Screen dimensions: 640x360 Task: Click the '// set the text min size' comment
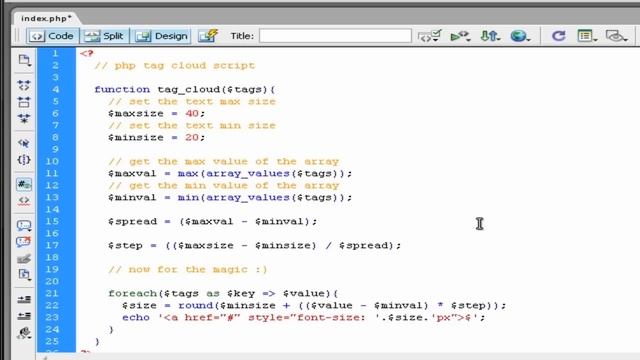pos(192,126)
